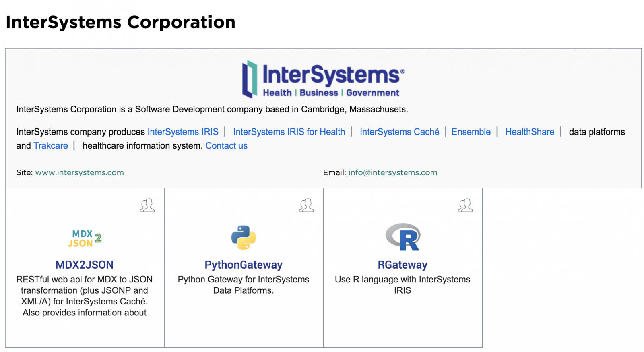This screenshot has width=644, height=352.
Task: Click the contributors icon on MDX2JSON card
Action: coord(147,205)
